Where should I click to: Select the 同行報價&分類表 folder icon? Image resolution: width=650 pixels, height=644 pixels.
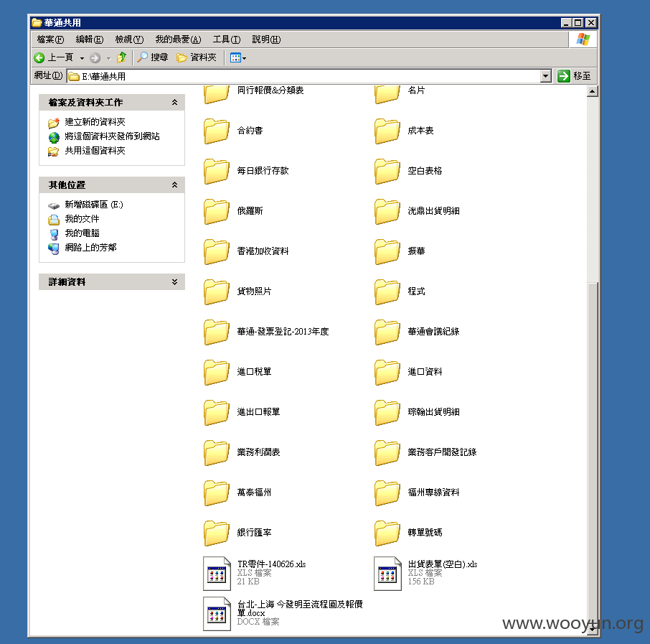point(217,94)
